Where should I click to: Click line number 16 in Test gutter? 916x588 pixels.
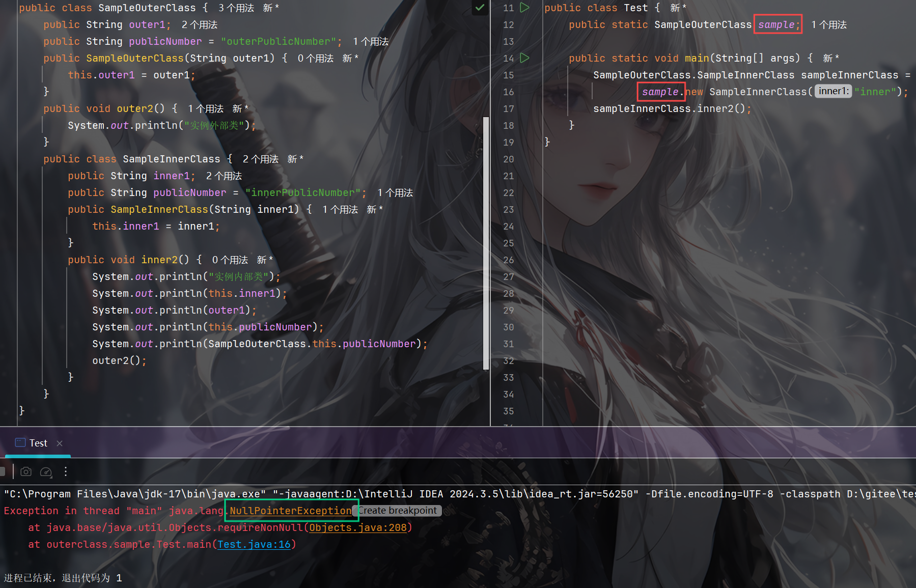pyautogui.click(x=509, y=92)
